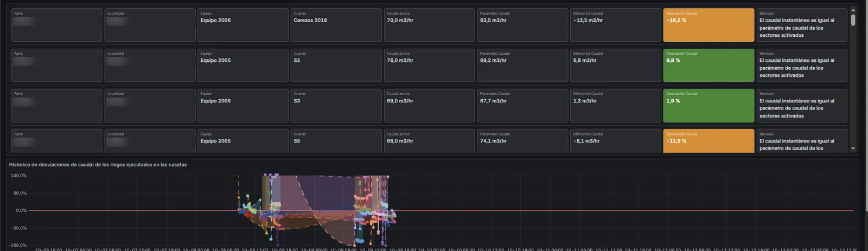Viewport: 868px width, 251px height.
Task: Select 'Equipo 2005' in the S5 row
Action: pos(243,141)
